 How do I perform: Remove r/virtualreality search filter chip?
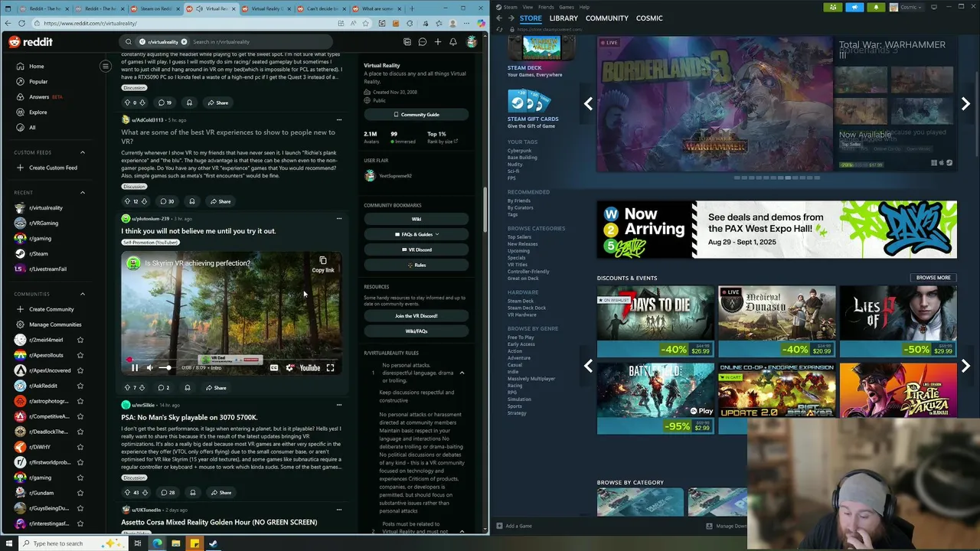pyautogui.click(x=184, y=41)
